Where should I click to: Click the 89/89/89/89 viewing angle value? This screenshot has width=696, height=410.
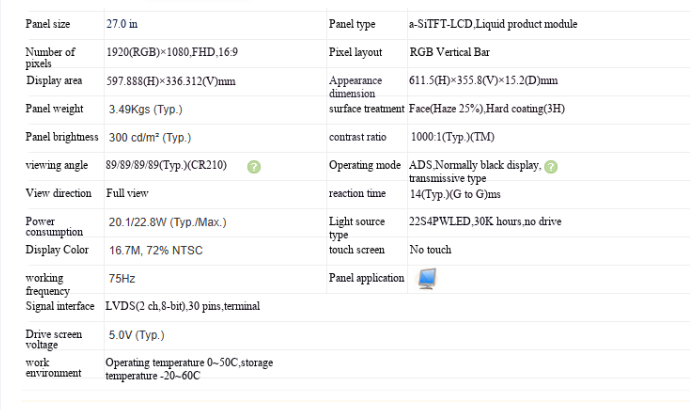[x=166, y=165]
